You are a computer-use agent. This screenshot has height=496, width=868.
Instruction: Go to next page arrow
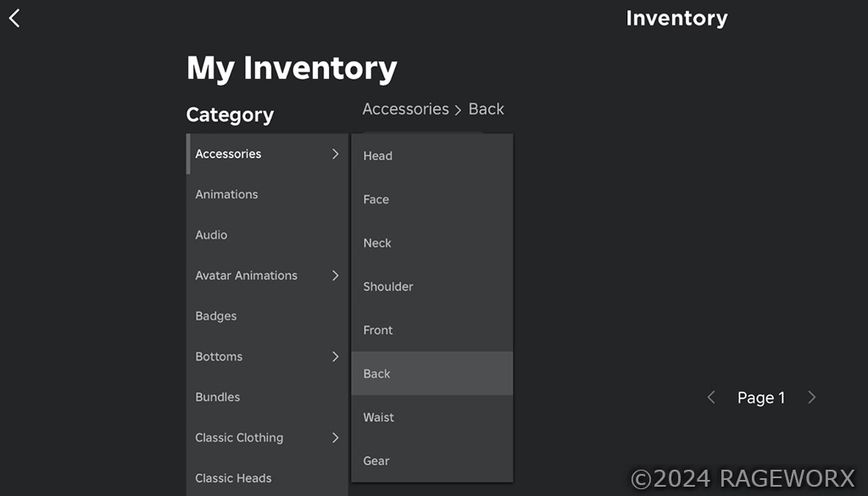811,398
